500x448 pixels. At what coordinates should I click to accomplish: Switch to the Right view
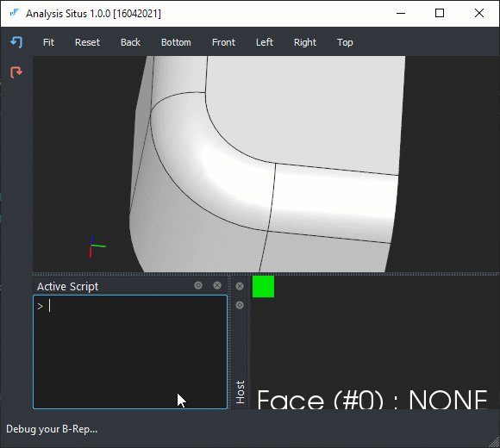pos(305,42)
